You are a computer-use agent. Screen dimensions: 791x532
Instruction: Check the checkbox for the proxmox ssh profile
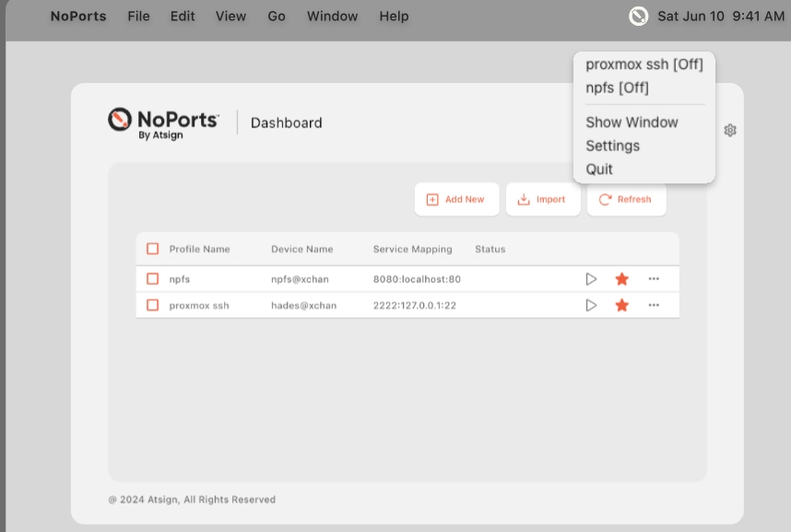tap(153, 305)
